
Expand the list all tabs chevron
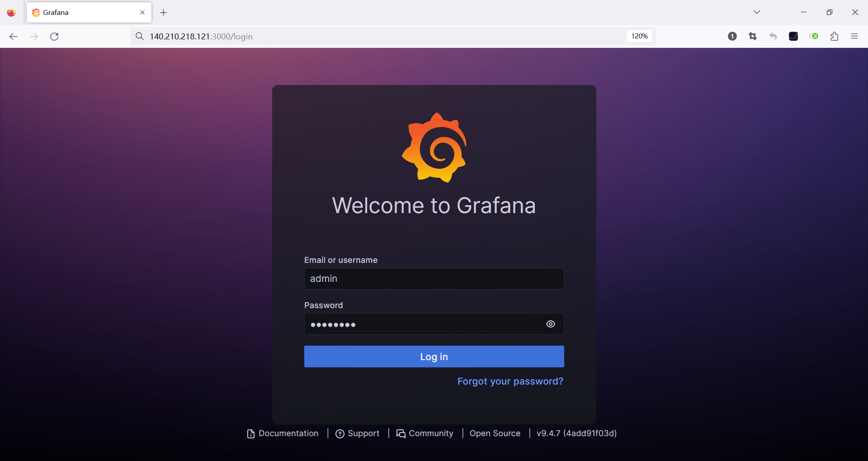757,12
